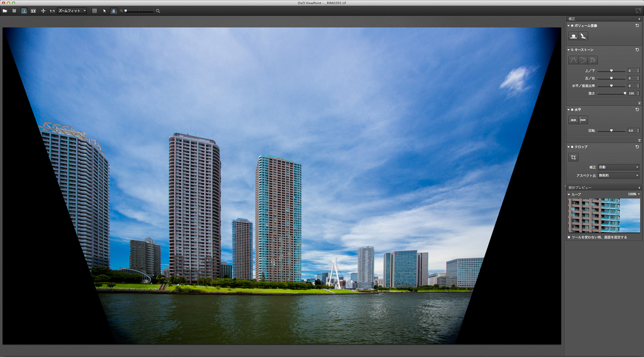Enable the ボリューム歪像 checkbox
The width and height of the screenshot is (644, 357).
click(x=572, y=25)
